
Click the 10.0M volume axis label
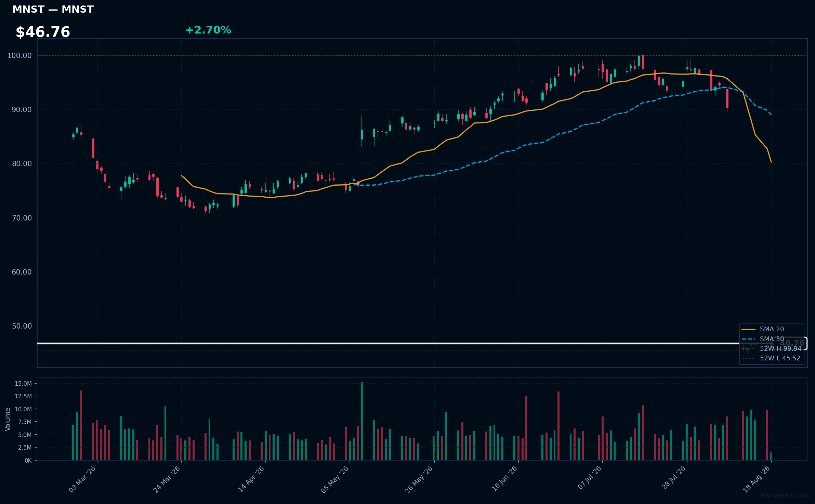tap(23, 409)
